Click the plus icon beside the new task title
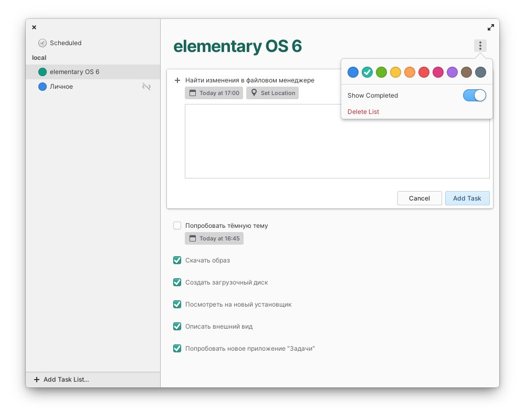 [x=177, y=80]
